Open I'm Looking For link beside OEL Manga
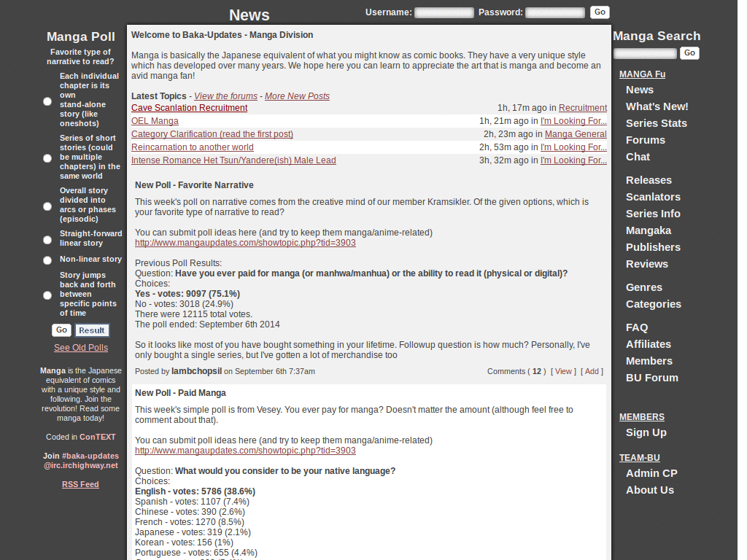The height and width of the screenshot is (560, 747). (x=573, y=122)
